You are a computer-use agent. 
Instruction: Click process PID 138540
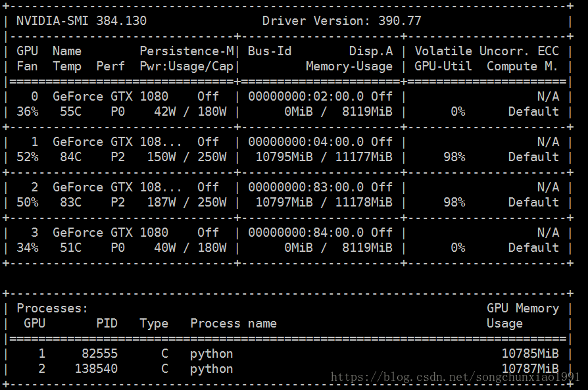coord(96,368)
